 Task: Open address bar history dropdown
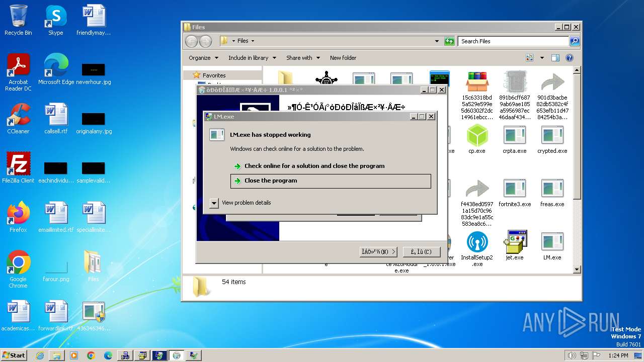437,41
